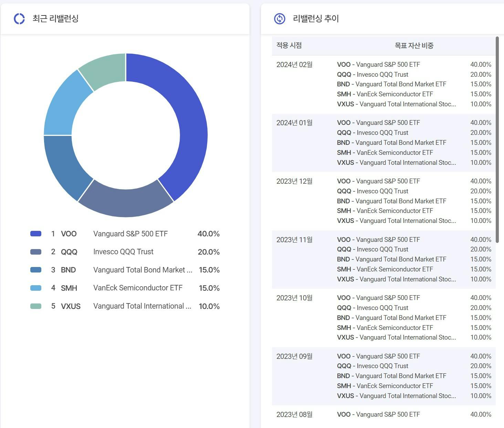Click the 2024년 01월 date cell

click(x=294, y=123)
